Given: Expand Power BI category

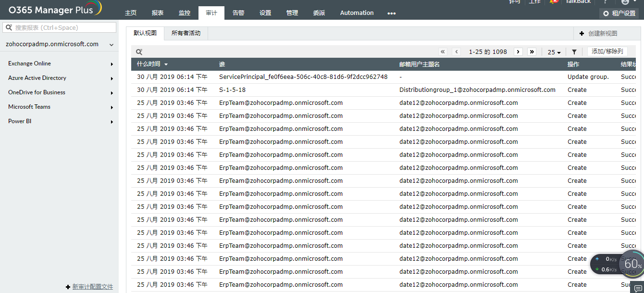Looking at the screenshot, I should point(59,121).
